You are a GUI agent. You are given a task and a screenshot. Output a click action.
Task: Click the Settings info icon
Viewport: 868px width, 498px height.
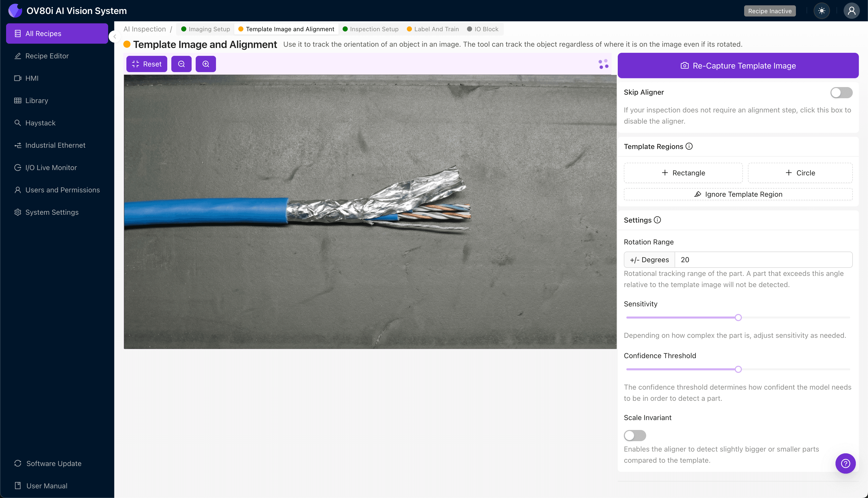658,220
